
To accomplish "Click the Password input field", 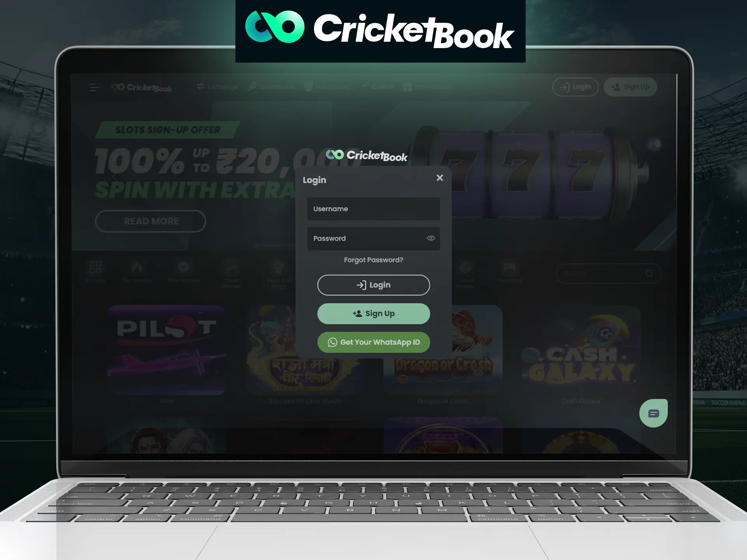I will point(373,238).
